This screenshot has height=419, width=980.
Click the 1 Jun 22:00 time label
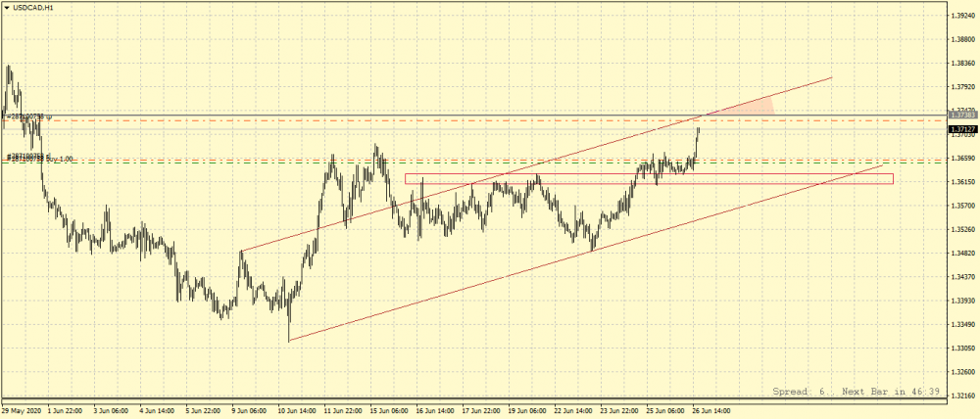pyautogui.click(x=65, y=411)
